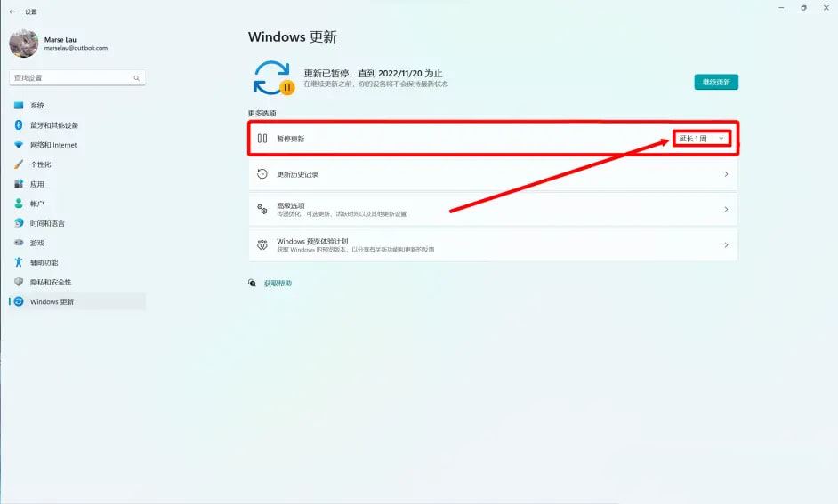The width and height of the screenshot is (838, 504).
Task: Click the Windows Insider program icon
Action: pos(262,245)
